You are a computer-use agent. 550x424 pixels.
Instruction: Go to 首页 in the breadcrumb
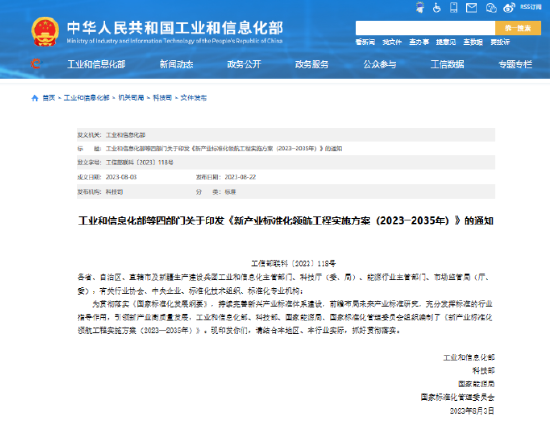(49, 98)
